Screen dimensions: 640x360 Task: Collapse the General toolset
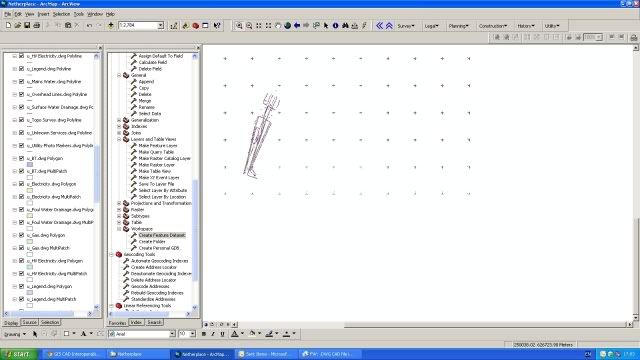pos(119,75)
